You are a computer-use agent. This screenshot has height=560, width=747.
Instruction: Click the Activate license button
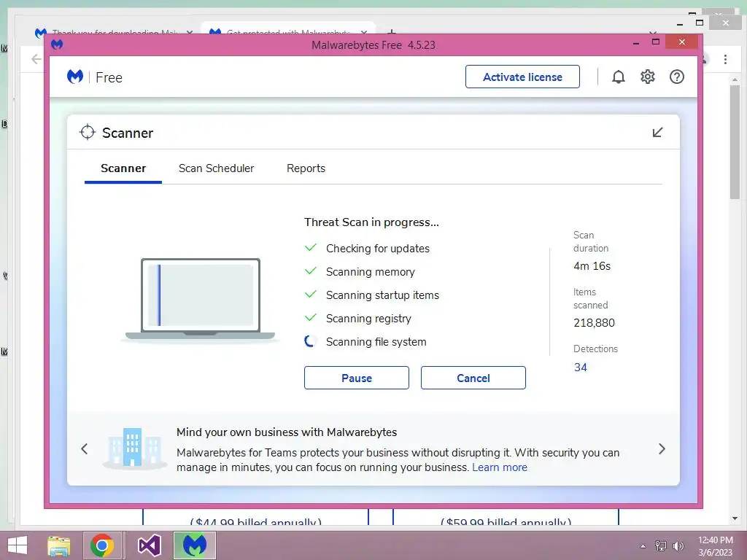pyautogui.click(x=522, y=77)
